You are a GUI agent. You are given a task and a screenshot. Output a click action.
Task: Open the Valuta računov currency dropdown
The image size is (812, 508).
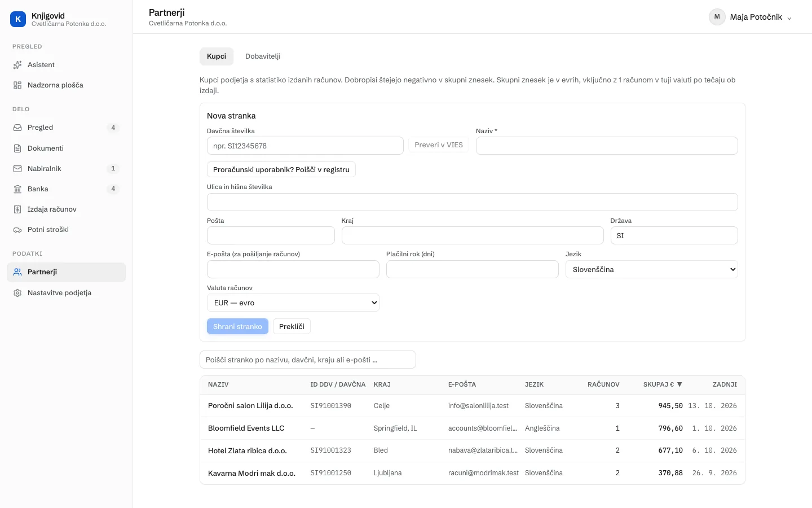tap(293, 303)
